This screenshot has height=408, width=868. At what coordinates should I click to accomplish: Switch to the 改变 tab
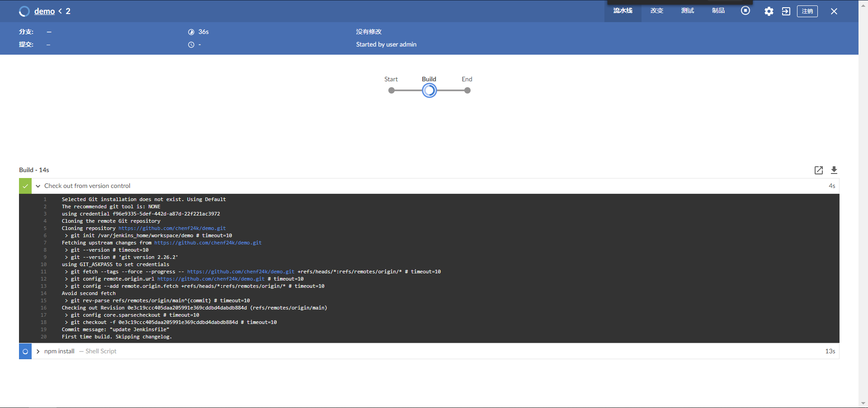[x=656, y=11]
